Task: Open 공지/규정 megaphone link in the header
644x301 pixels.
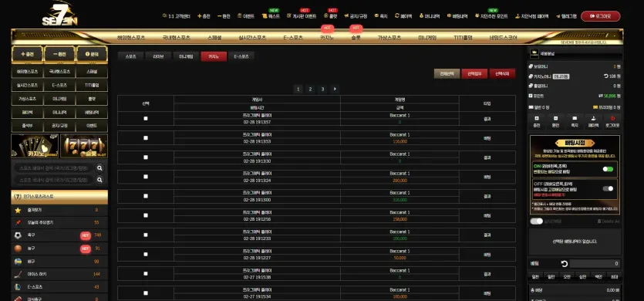Action: [356, 16]
